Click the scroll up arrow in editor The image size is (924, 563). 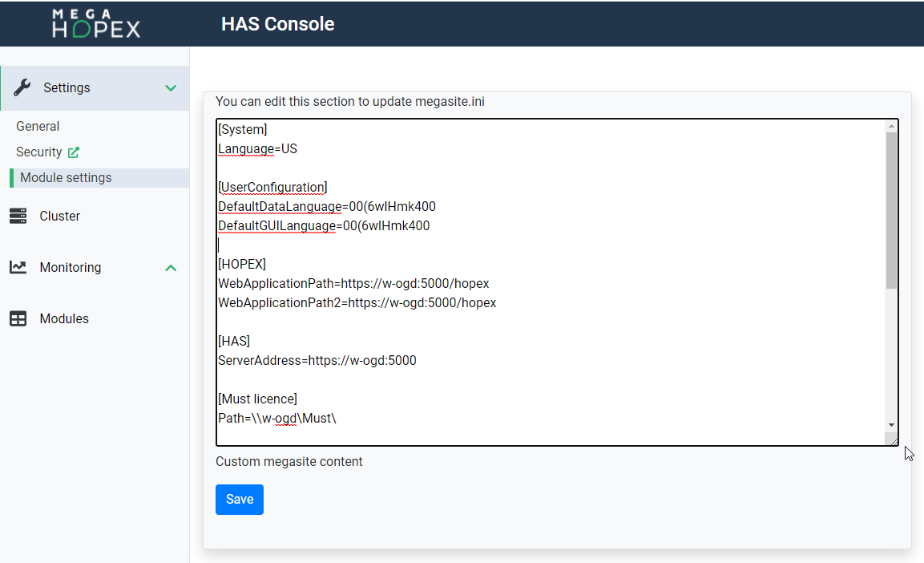(891, 126)
